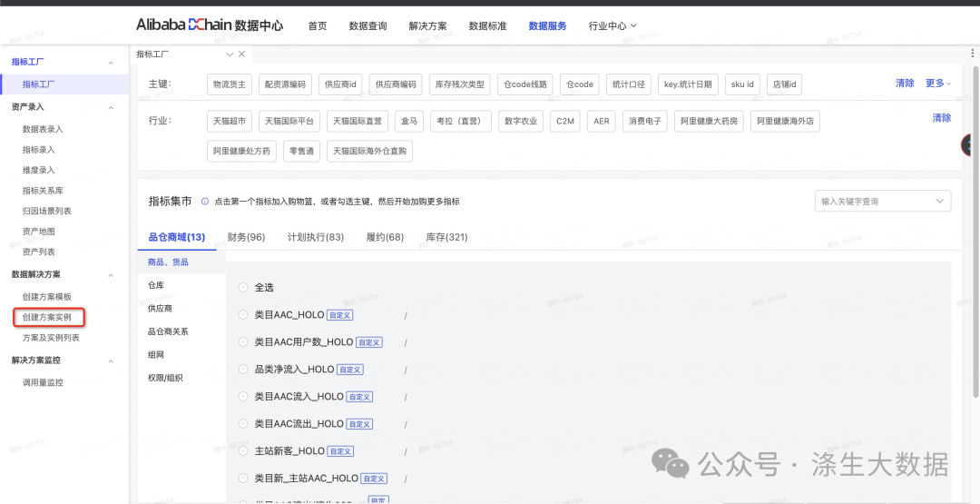Clear the 行业 filter with 清除

click(x=942, y=117)
